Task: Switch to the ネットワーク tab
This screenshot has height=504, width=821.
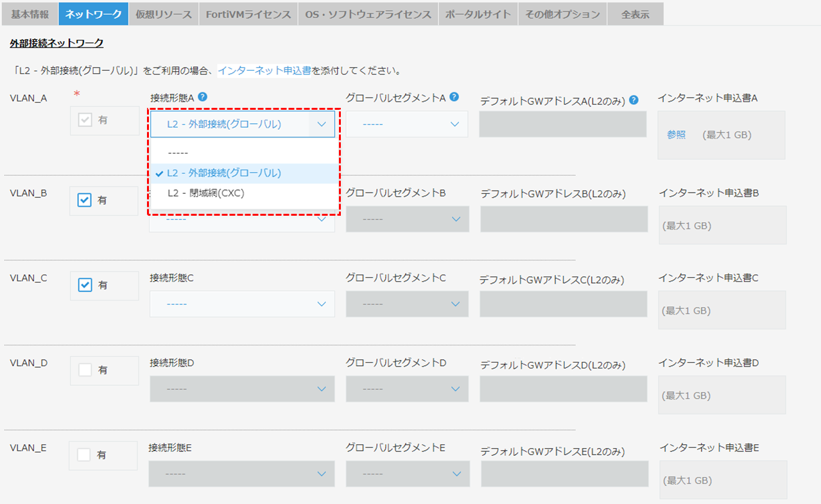Action: pos(94,14)
